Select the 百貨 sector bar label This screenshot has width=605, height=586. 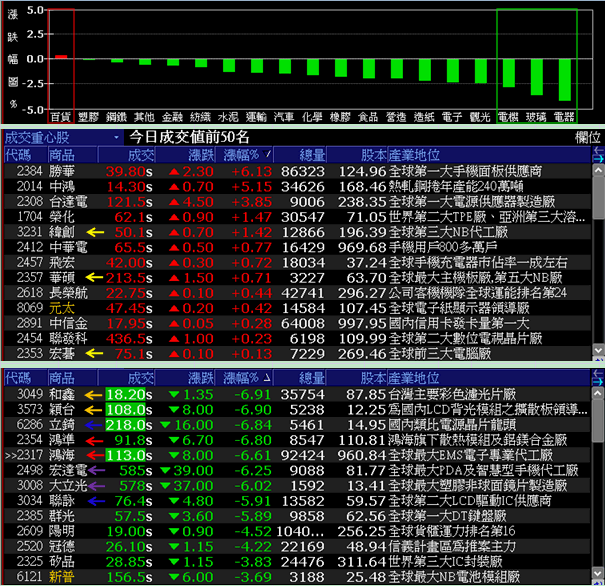click(61, 117)
